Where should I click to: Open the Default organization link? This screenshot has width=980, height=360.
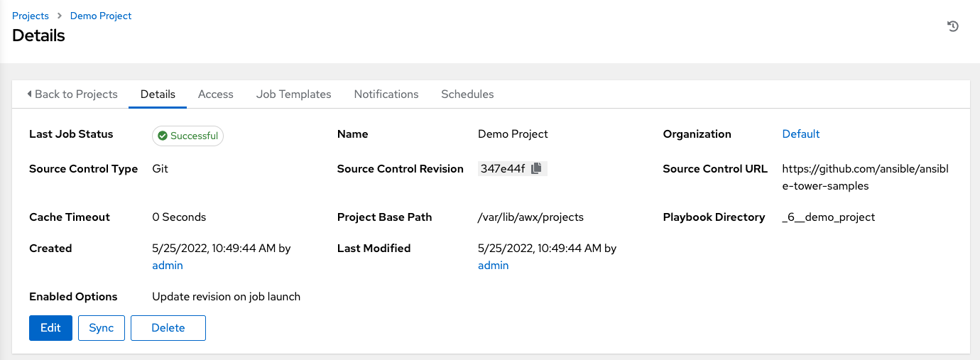pos(800,133)
